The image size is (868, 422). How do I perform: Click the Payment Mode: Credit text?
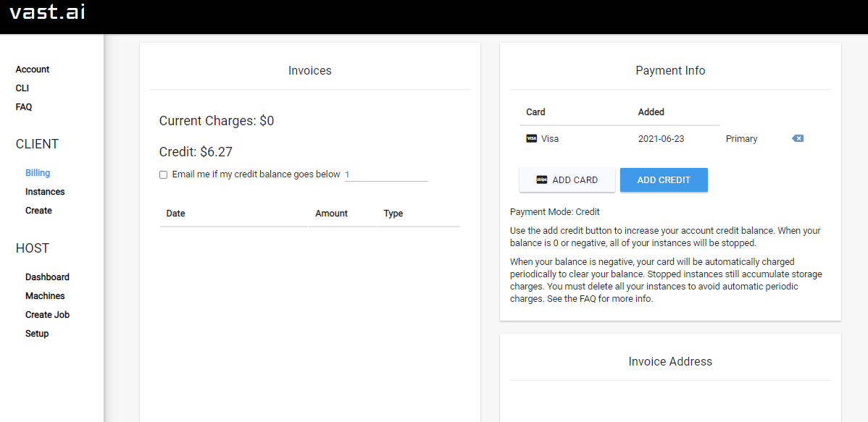point(555,212)
